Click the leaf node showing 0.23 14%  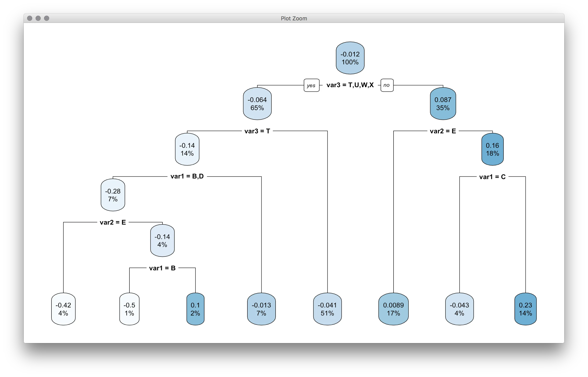tap(525, 309)
